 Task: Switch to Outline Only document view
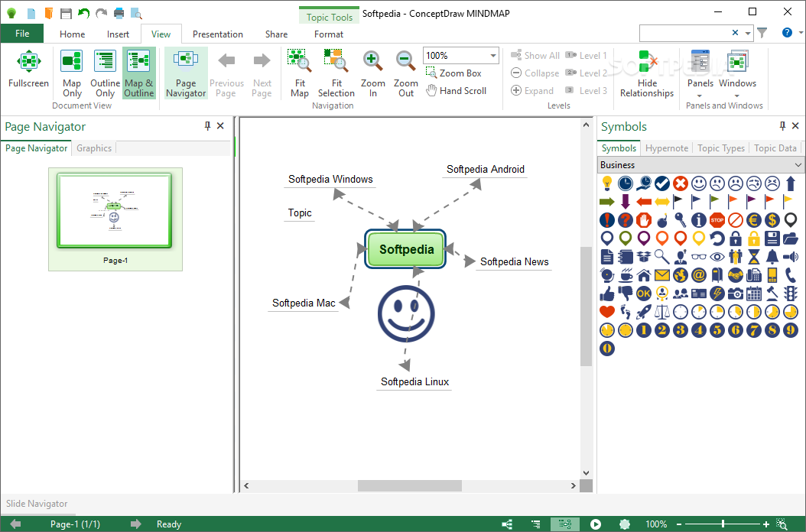[x=105, y=73]
